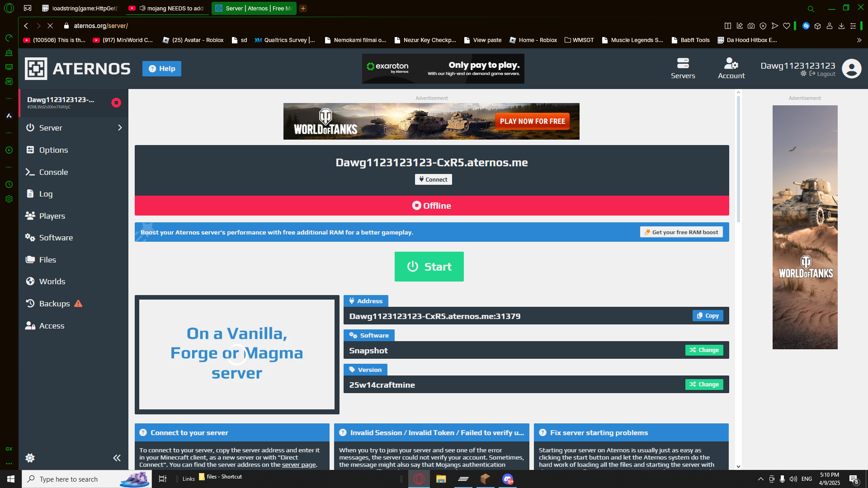Click Get your free RAM boost
Viewport: 868px width, 488px height.
pyautogui.click(x=681, y=232)
